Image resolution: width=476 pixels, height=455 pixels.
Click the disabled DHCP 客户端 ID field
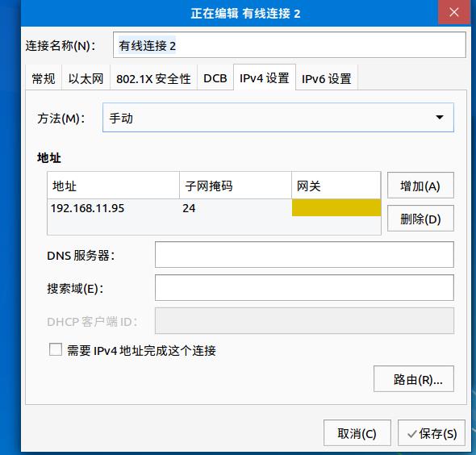(304, 321)
